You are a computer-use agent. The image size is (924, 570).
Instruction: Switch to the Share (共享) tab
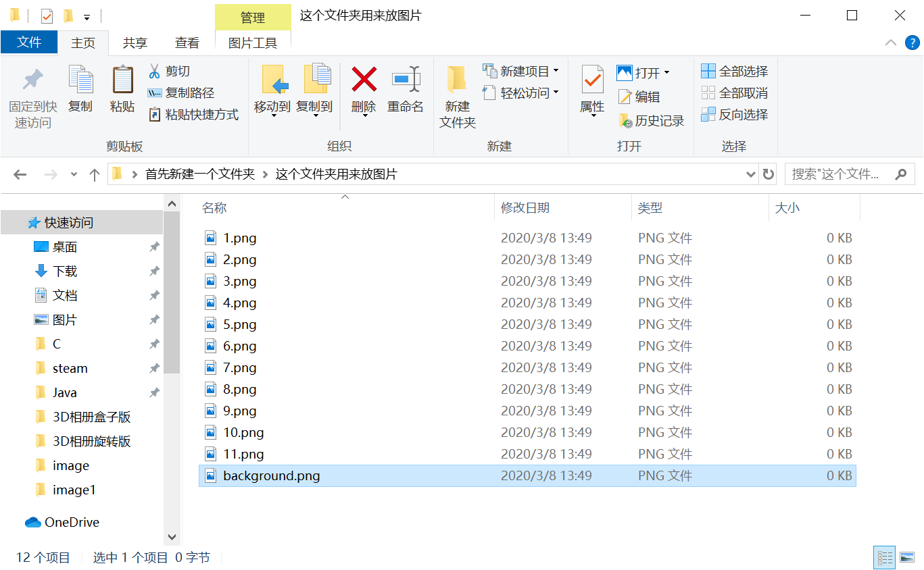(x=135, y=43)
